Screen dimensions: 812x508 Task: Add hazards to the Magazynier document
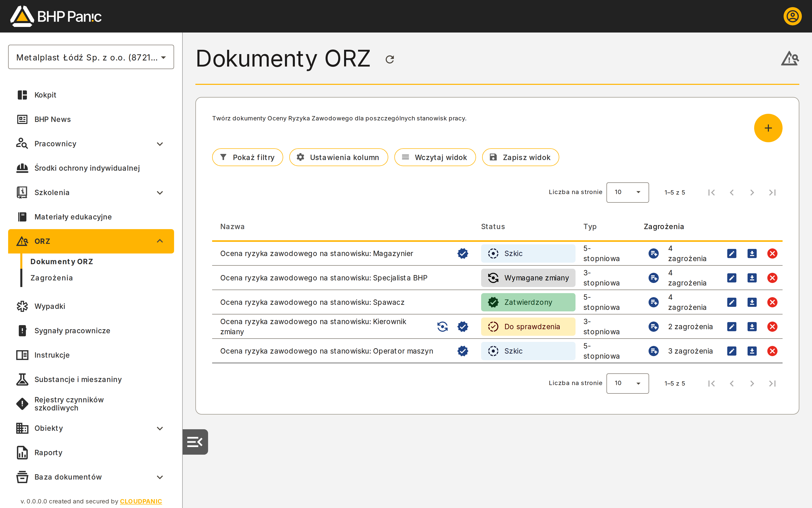click(653, 253)
